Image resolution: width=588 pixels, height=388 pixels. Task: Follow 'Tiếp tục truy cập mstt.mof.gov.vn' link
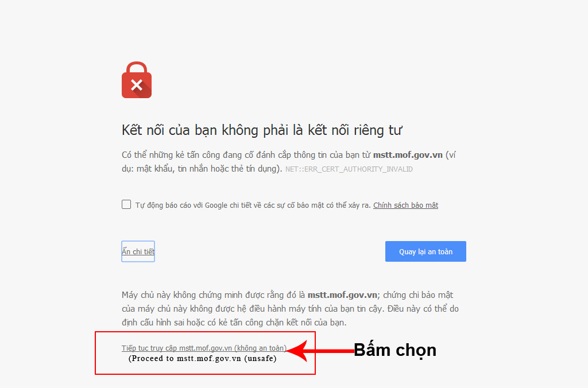204,348
